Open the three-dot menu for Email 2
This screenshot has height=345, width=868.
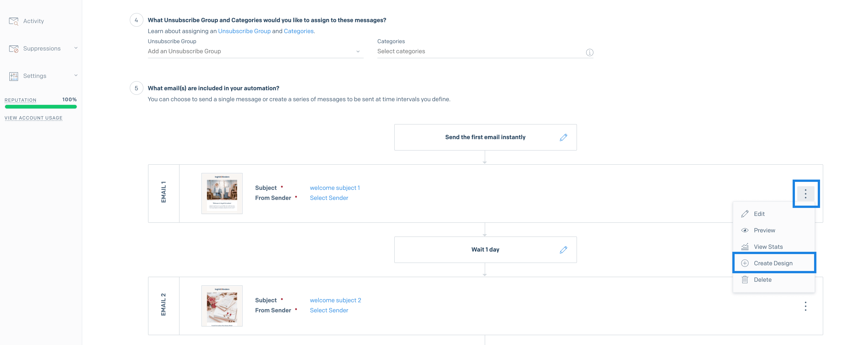click(806, 306)
